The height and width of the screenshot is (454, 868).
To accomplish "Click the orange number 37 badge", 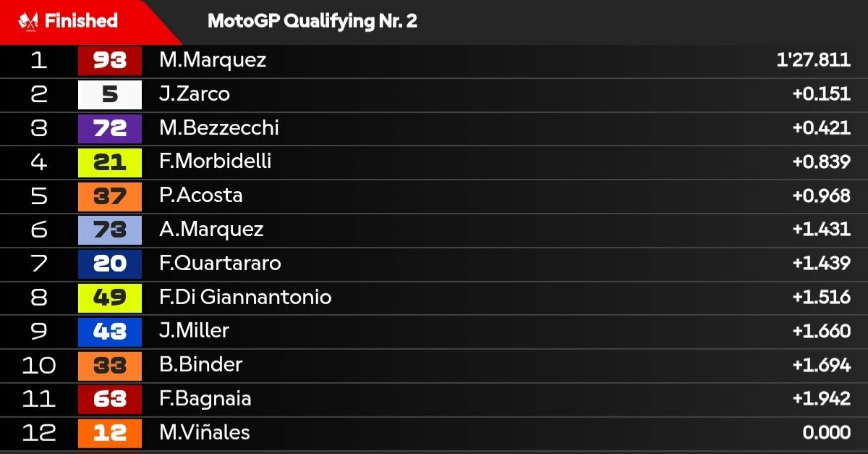I will [x=110, y=196].
